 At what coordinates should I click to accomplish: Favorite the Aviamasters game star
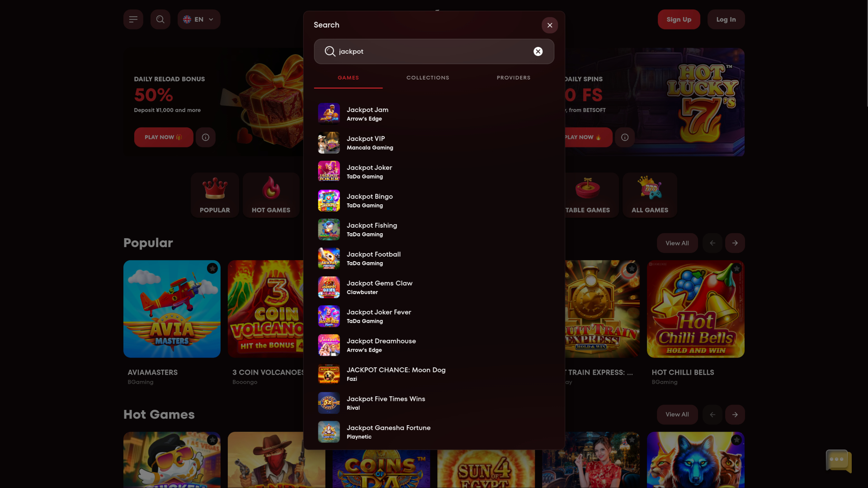click(212, 268)
